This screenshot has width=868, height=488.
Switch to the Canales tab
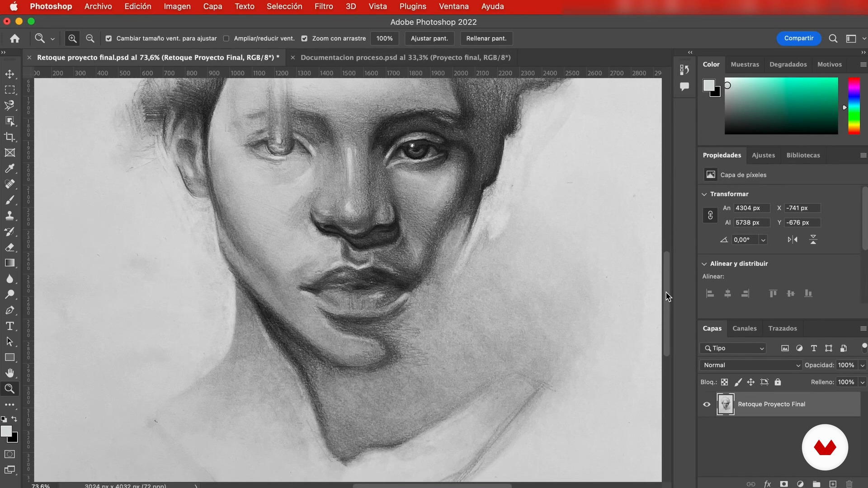(744, 328)
